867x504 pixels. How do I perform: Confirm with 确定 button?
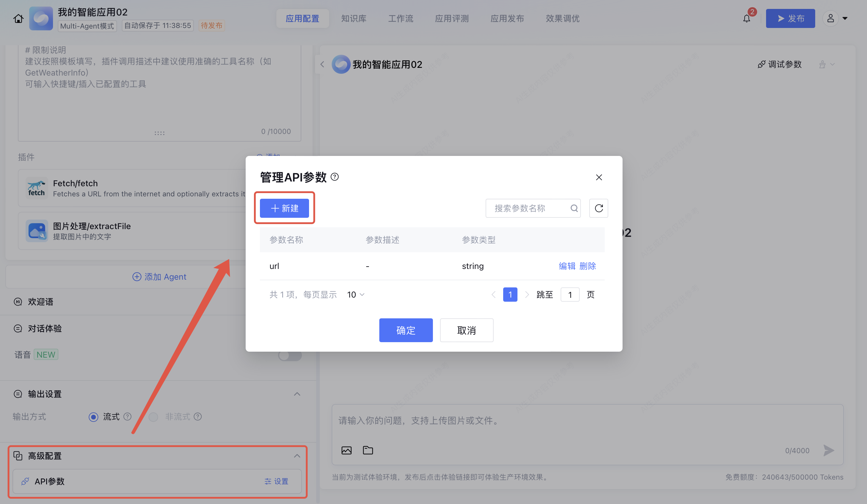click(406, 330)
